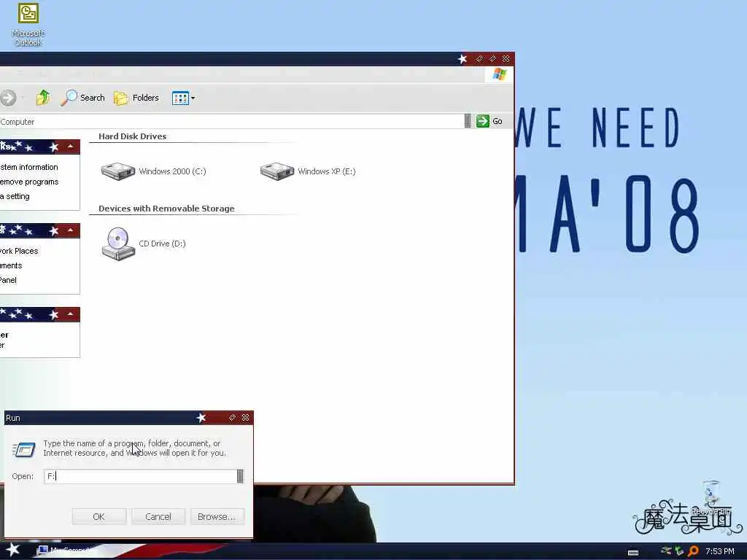Click the green tray icon beside the magnifier
747x560 pixels.
680,551
